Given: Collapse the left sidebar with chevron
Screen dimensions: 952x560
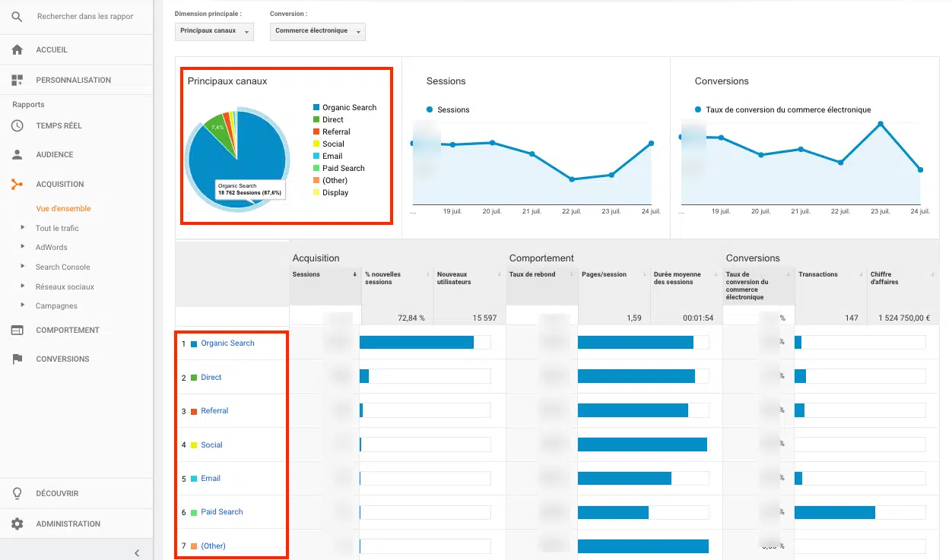Looking at the screenshot, I should point(137,553).
